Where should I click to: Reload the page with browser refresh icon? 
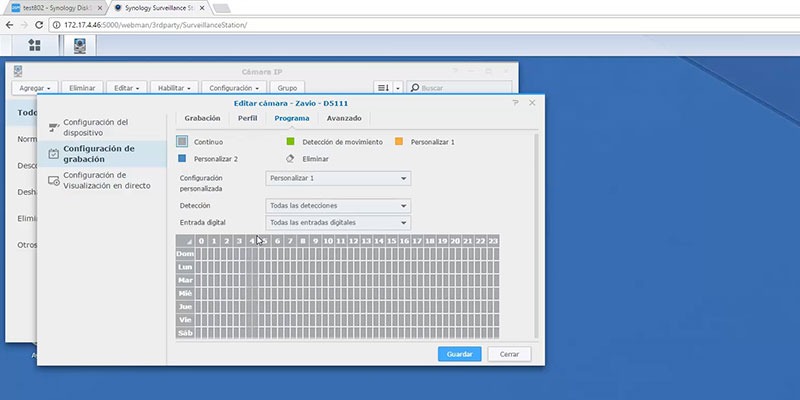(x=39, y=25)
